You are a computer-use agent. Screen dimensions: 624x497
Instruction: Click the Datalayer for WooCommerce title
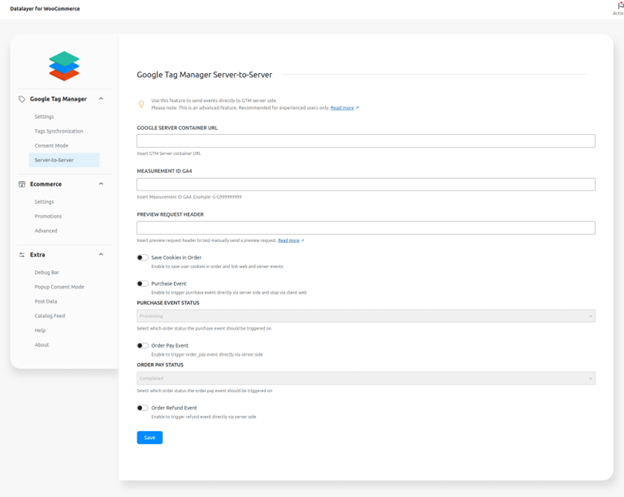pos(45,9)
